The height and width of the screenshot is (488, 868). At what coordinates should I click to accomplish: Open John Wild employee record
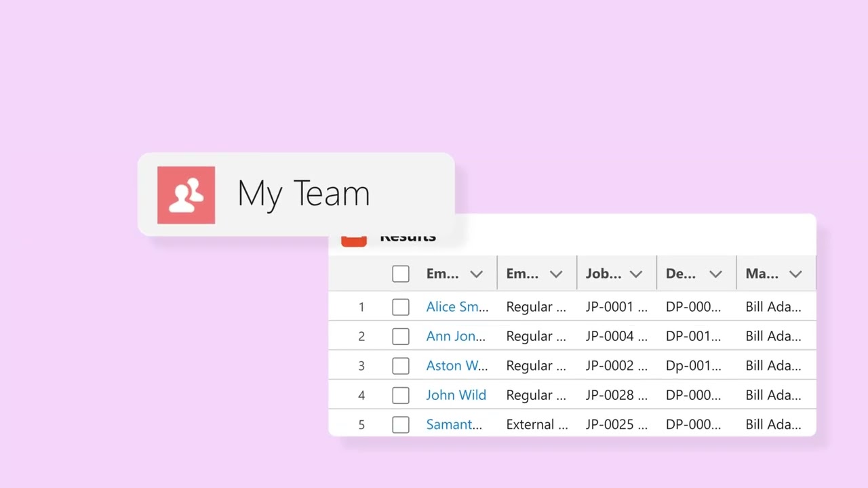pyautogui.click(x=456, y=395)
